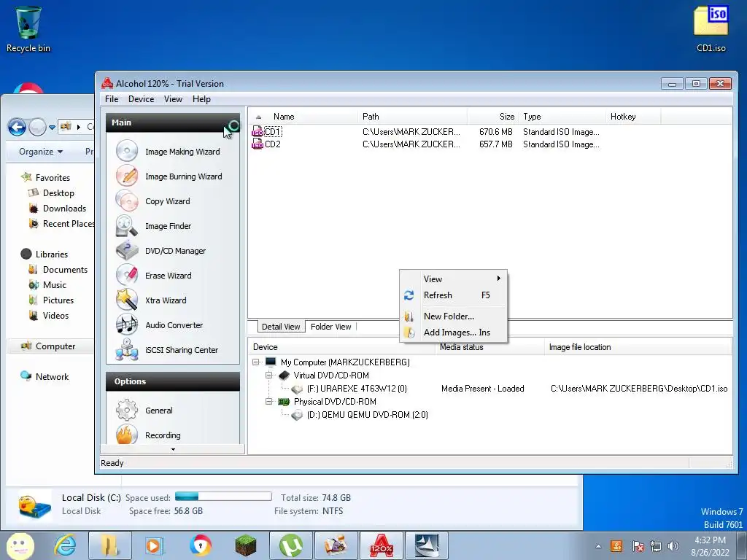Collapse the Physical DVD/CD-ROM node
747x560 pixels.
268,402
